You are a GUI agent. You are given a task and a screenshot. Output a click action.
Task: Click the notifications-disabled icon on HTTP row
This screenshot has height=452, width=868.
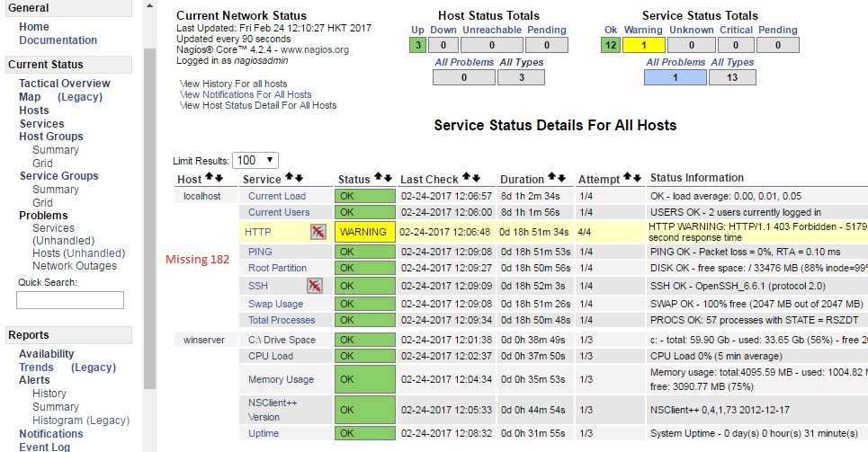click(x=317, y=232)
